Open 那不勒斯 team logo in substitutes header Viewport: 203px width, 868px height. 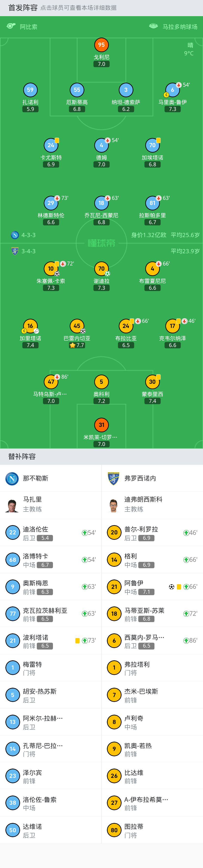[12, 479]
